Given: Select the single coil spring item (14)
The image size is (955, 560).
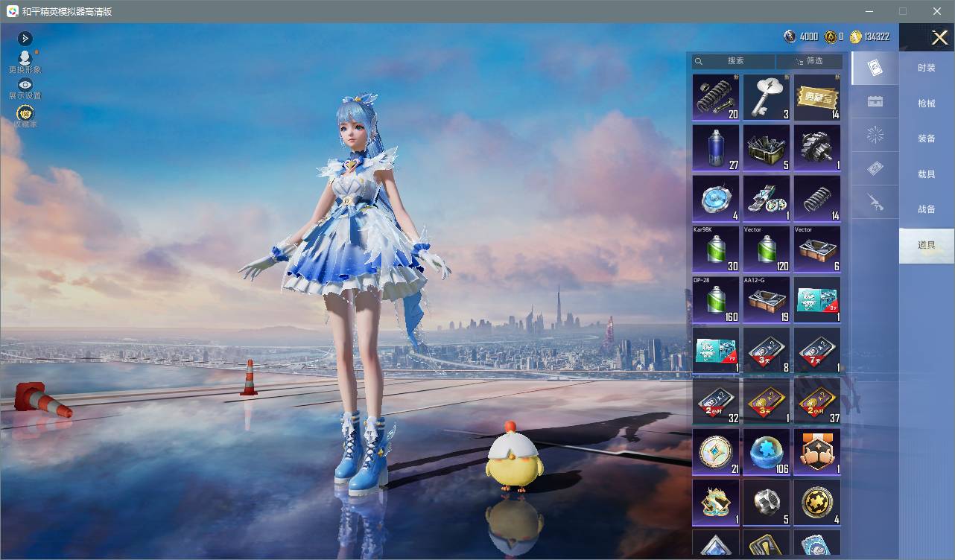Looking at the screenshot, I should coord(817,198).
